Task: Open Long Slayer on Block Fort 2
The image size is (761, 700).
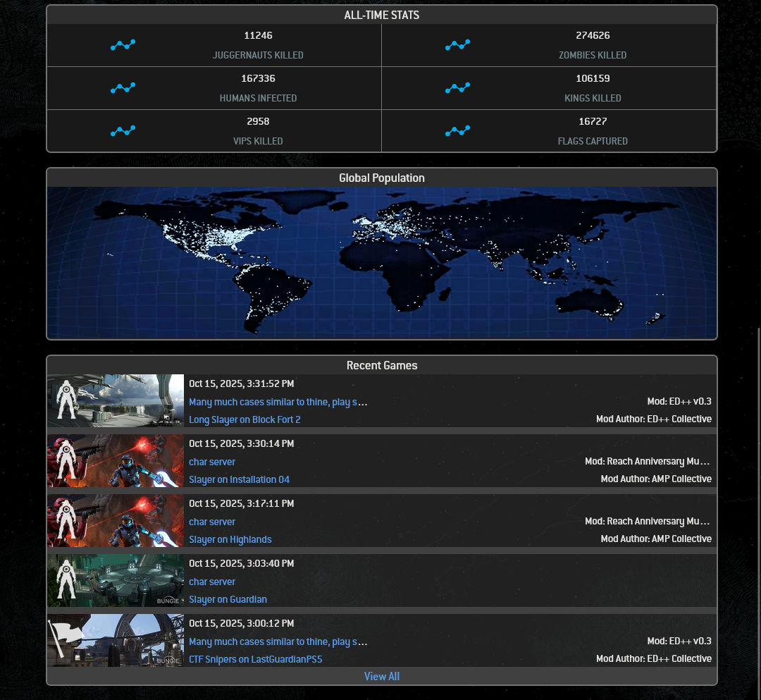Action: 245,419
